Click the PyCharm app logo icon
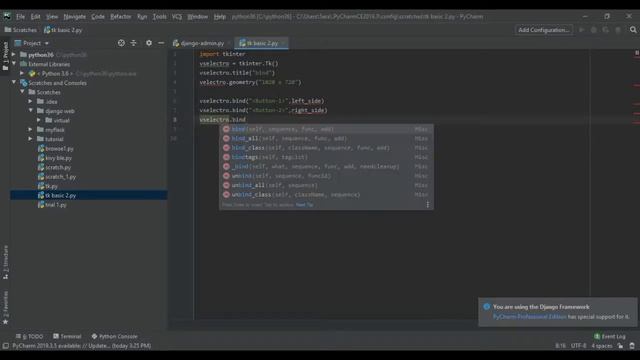640x360 pixels. coord(7,16)
